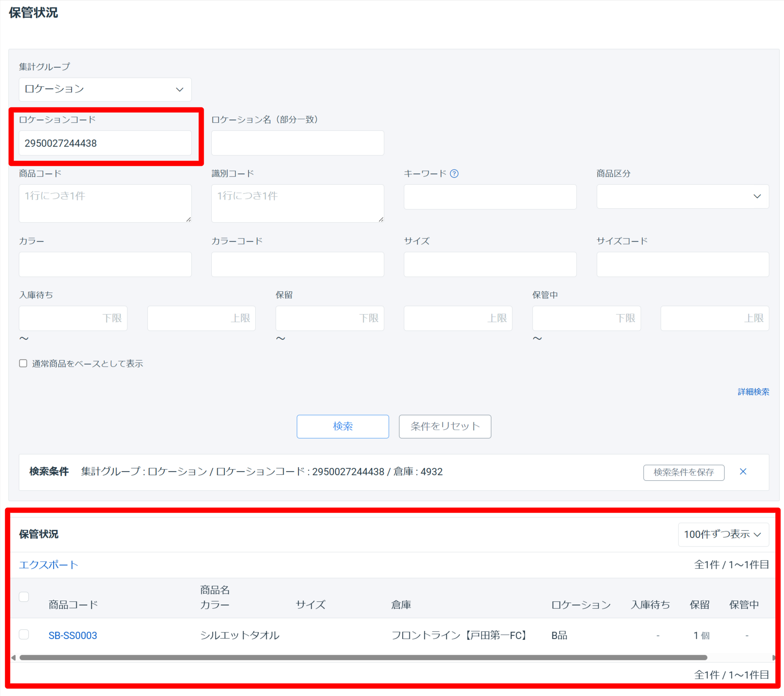This screenshot has height=696, width=784.
Task: Click the 保留 下限 input field
Action: click(x=330, y=318)
